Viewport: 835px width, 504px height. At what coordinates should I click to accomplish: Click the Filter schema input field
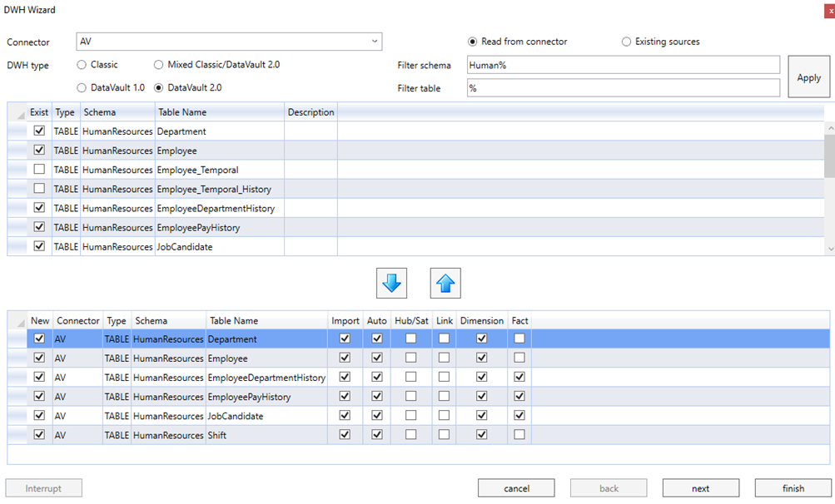pyautogui.click(x=623, y=65)
